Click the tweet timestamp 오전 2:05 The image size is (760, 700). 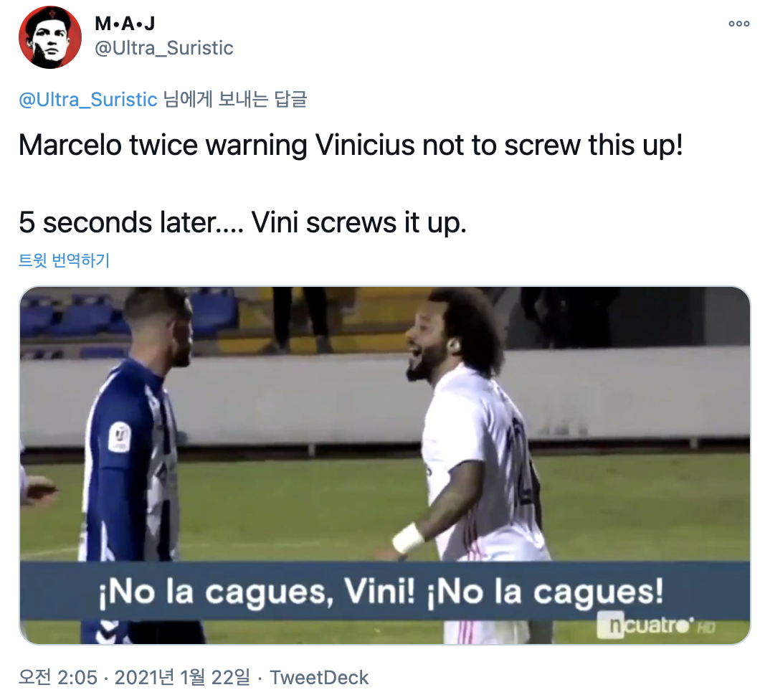(58, 677)
